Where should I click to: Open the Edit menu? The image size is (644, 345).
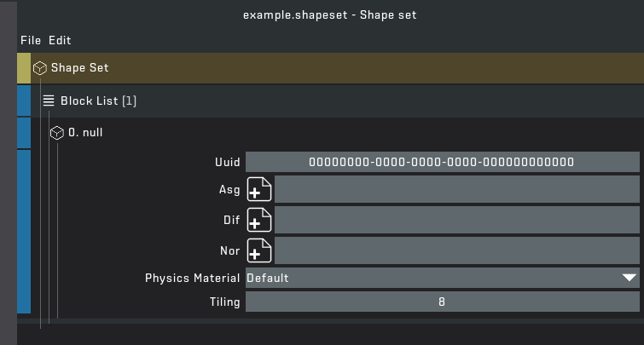click(60, 40)
